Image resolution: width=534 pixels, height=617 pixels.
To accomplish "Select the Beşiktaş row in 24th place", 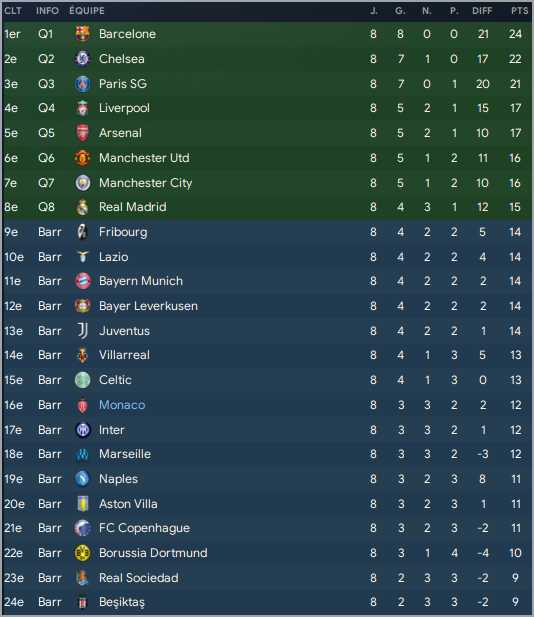I will [267, 602].
